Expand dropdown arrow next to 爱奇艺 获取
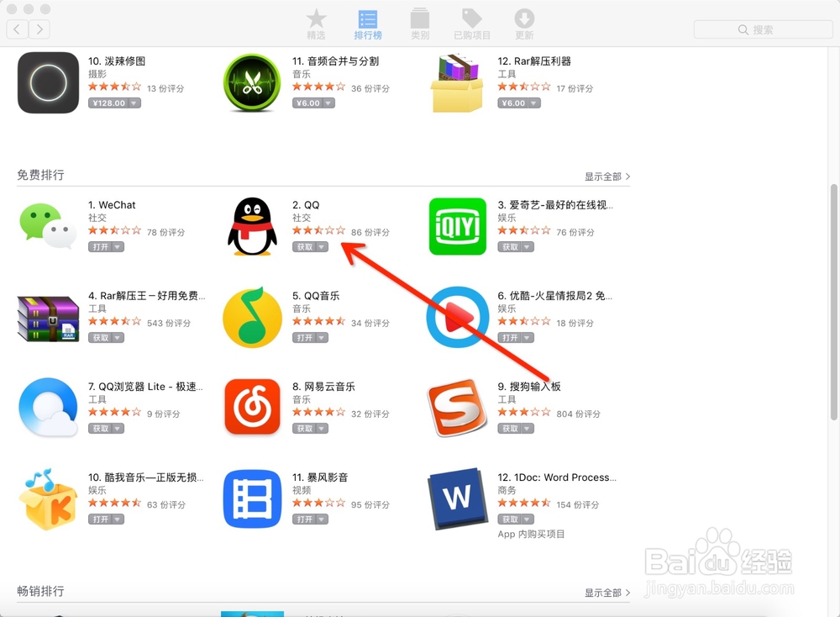The width and height of the screenshot is (840, 617). coord(528,246)
